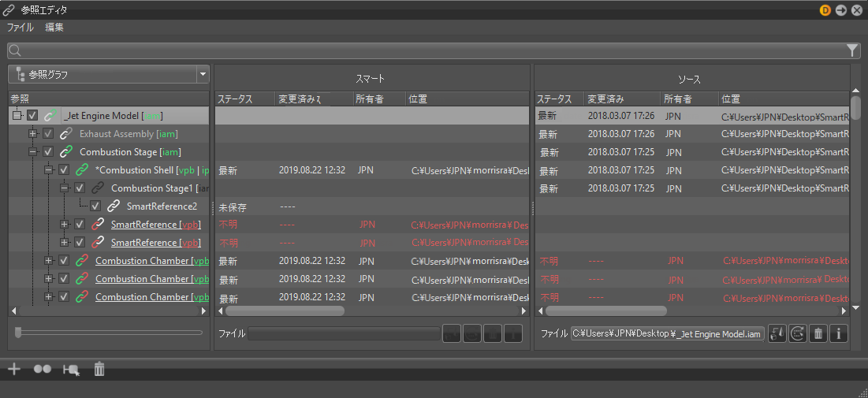
Task: Click the plus add-reference icon in bottom toolbar
Action: coord(14,369)
